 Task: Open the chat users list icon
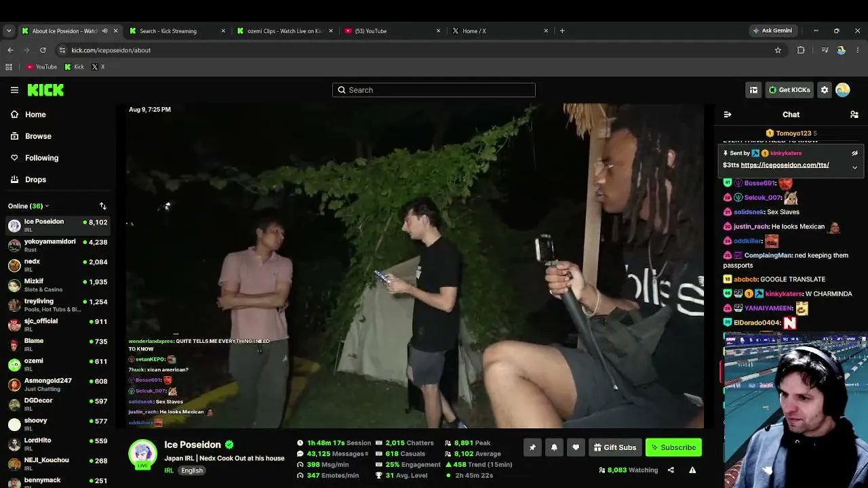[x=854, y=115]
